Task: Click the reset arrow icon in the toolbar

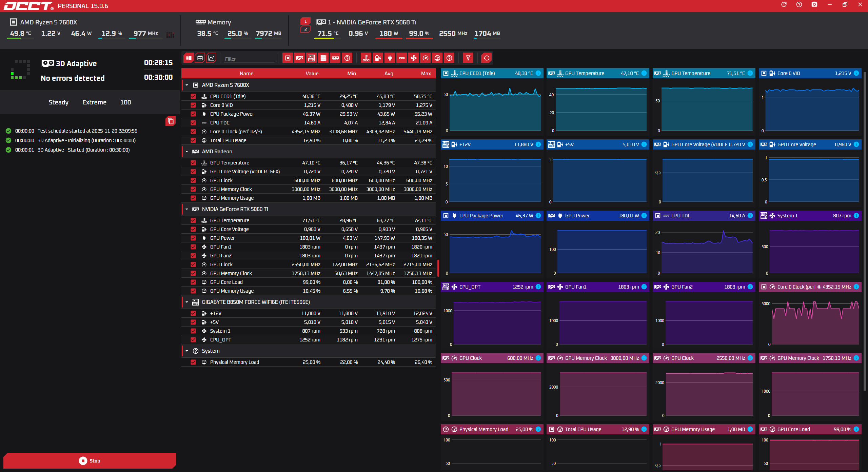Action: click(487, 58)
